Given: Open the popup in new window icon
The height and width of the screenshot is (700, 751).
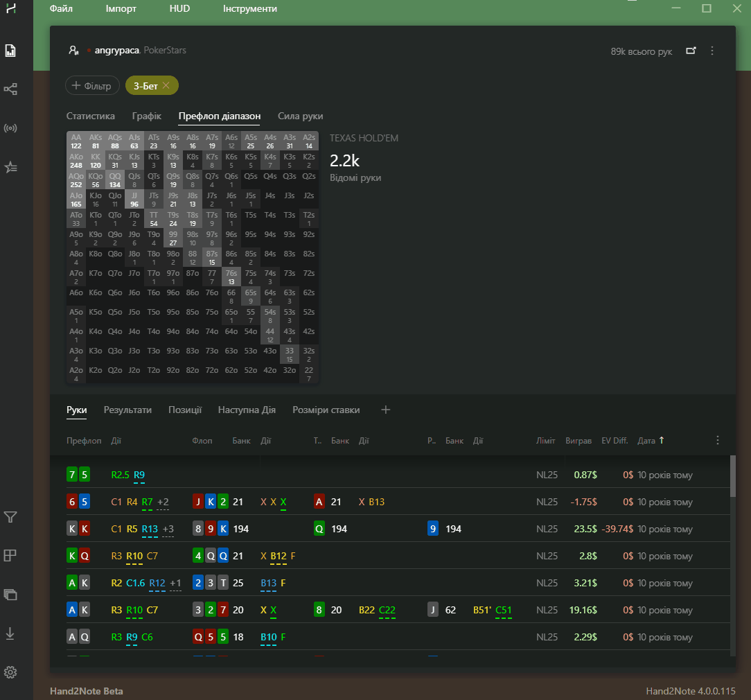Looking at the screenshot, I should [691, 51].
